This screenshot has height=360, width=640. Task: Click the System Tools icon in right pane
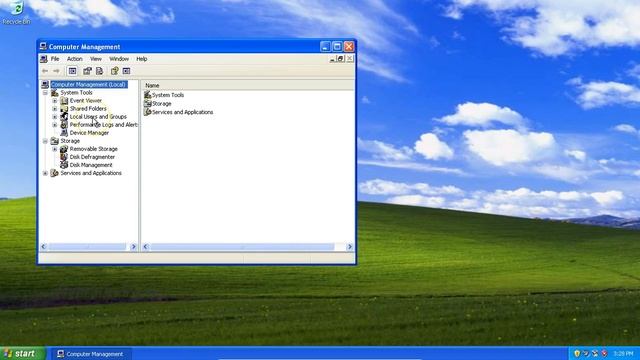point(147,95)
